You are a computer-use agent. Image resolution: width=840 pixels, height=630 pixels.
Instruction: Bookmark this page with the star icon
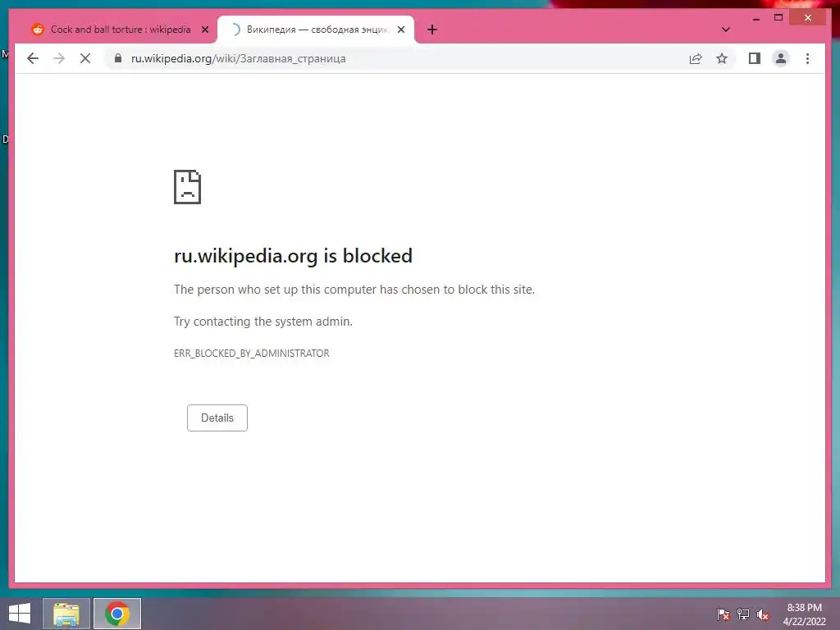pyautogui.click(x=722, y=58)
